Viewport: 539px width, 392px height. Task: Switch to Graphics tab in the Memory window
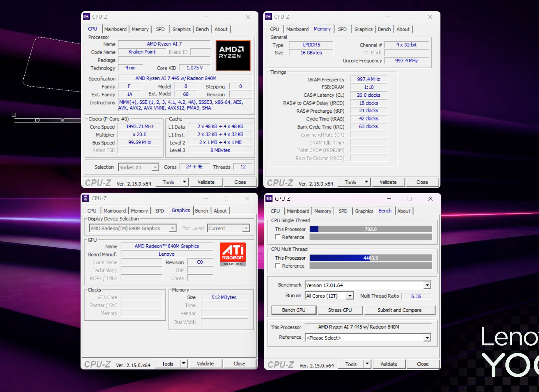[363, 29]
